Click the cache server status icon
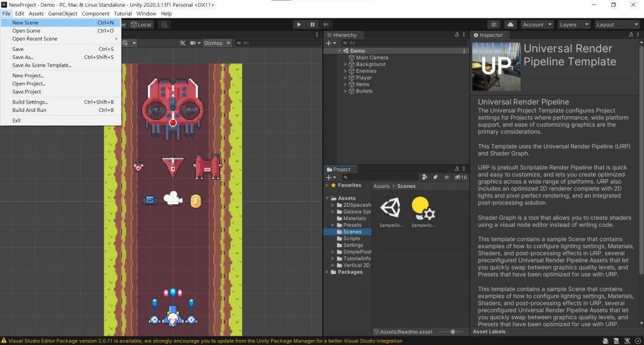The height and width of the screenshot is (345, 644). click(x=616, y=341)
